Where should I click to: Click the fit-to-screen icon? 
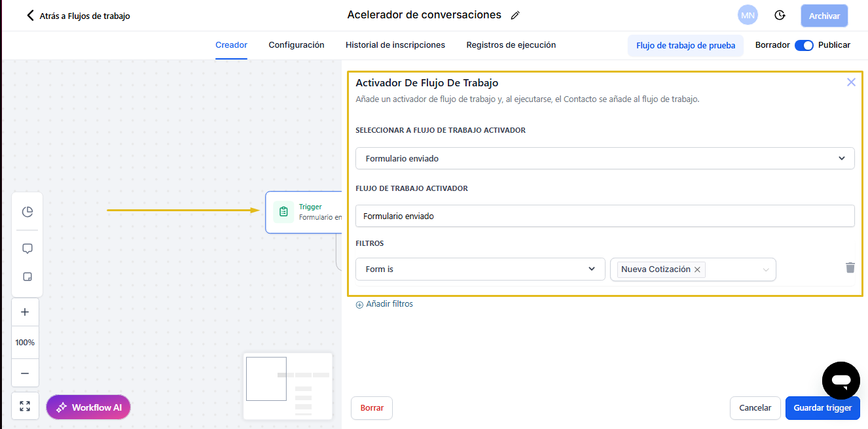(x=25, y=406)
